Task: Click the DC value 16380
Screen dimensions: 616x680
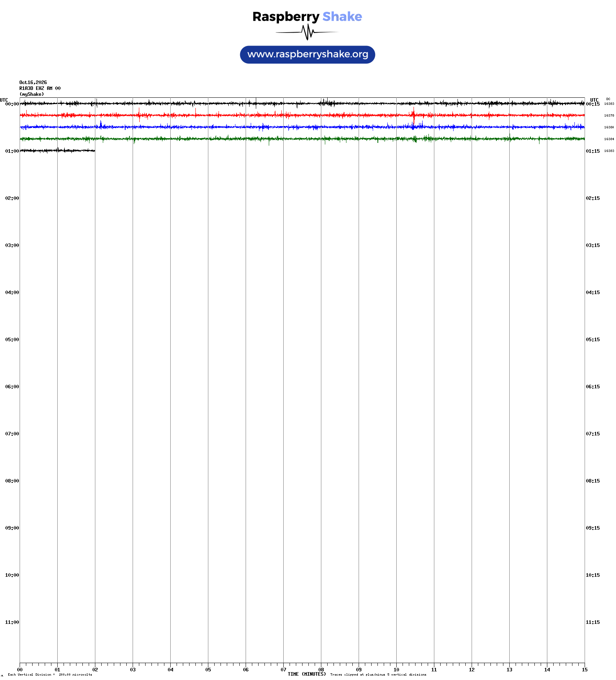Action: pos(609,127)
